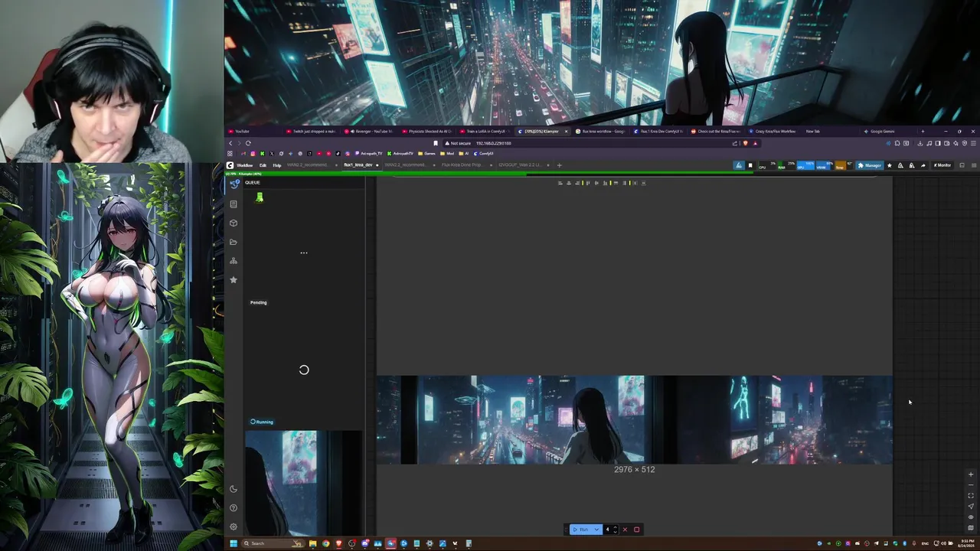Screen dimensions: 980x551
Task: Clear pending tasks with square icon
Action: pyautogui.click(x=636, y=530)
